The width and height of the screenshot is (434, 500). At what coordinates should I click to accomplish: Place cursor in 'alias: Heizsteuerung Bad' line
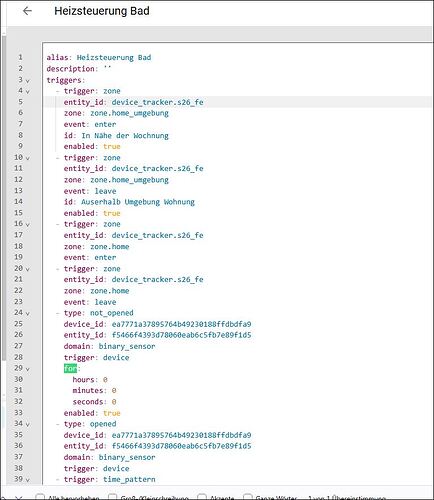pos(99,57)
